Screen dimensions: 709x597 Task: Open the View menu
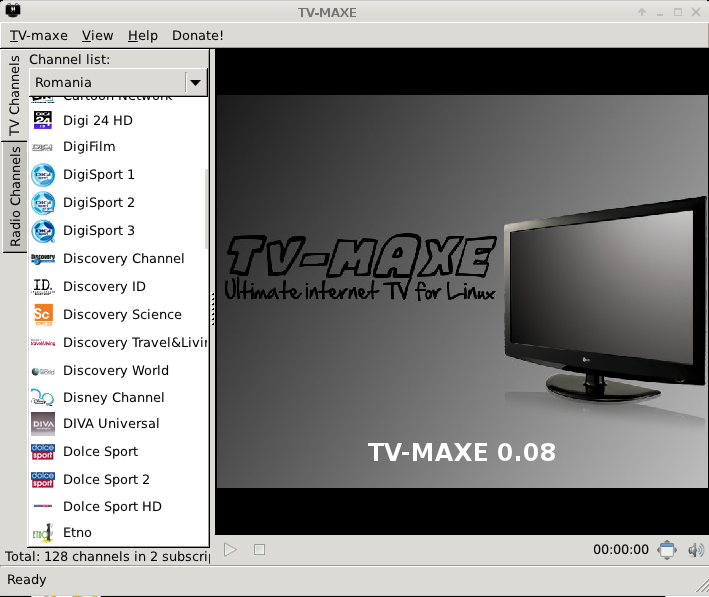98,35
